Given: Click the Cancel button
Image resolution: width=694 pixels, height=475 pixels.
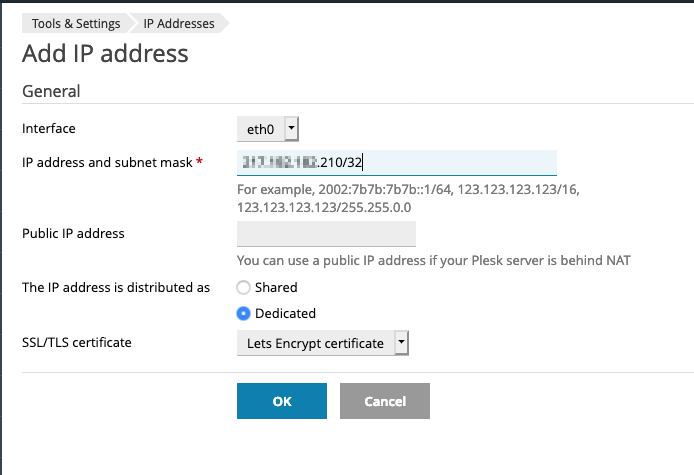Looking at the screenshot, I should pos(385,401).
